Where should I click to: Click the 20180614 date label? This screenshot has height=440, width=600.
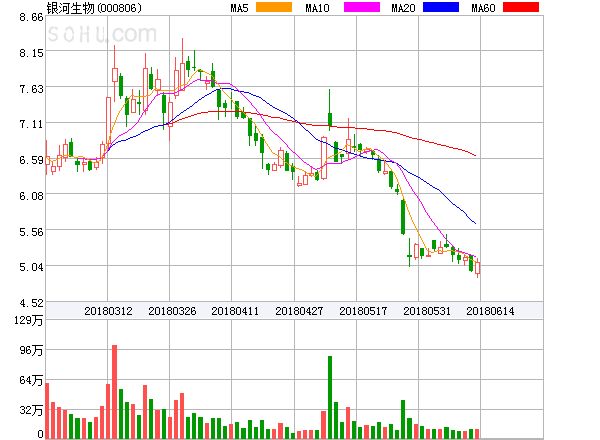[490, 311]
